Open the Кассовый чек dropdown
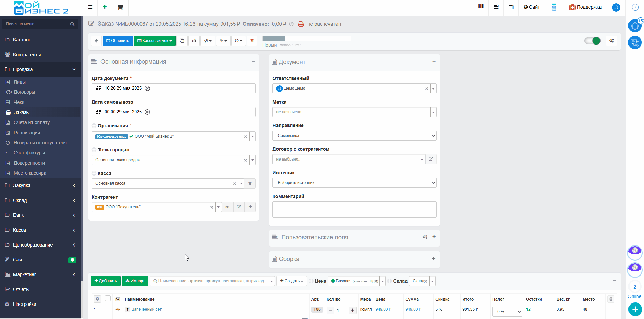Image resolution: width=644 pixels, height=319 pixels. point(154,41)
